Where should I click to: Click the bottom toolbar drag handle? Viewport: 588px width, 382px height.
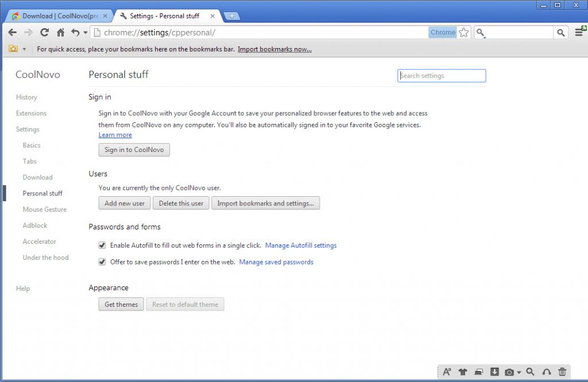click(439, 372)
